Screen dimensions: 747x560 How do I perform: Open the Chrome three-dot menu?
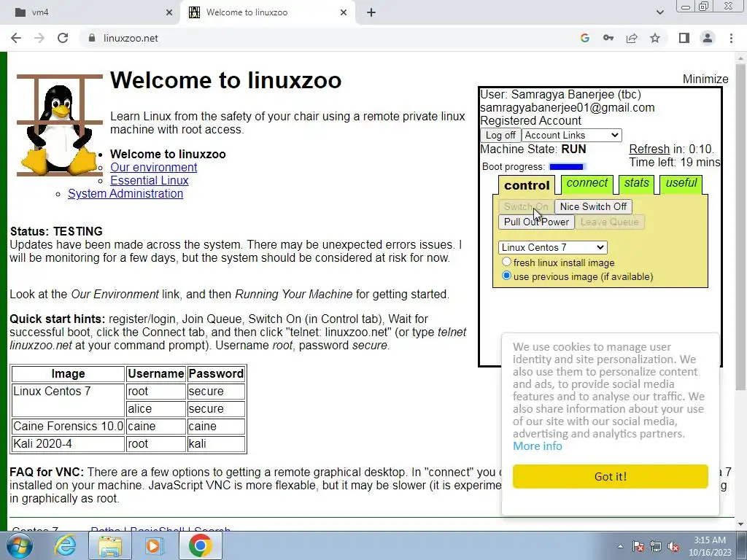tap(731, 38)
